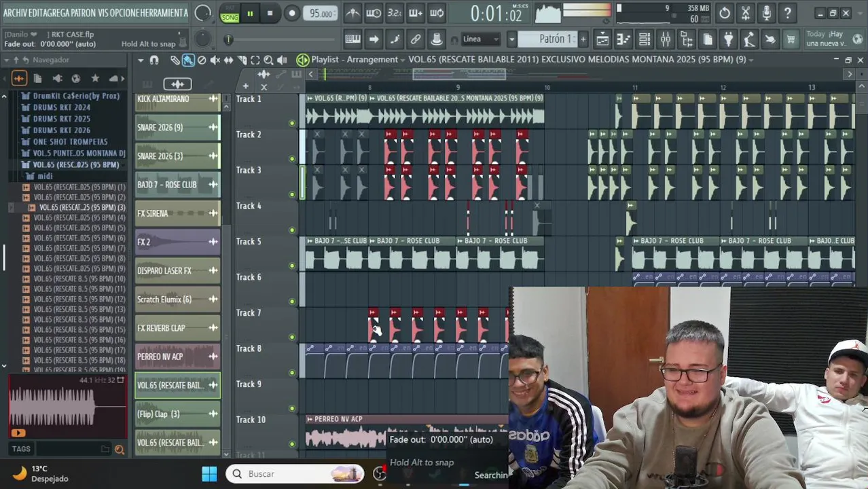
Task: Mute Track 5 using its green dot
Action: click(x=292, y=266)
